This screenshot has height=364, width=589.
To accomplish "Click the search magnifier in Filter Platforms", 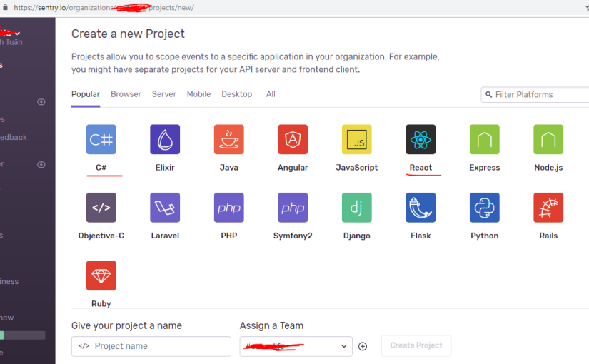I will [x=488, y=94].
